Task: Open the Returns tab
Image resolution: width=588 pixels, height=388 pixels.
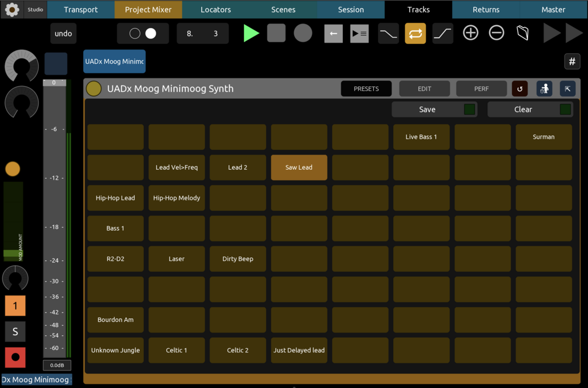Action: tap(486, 9)
